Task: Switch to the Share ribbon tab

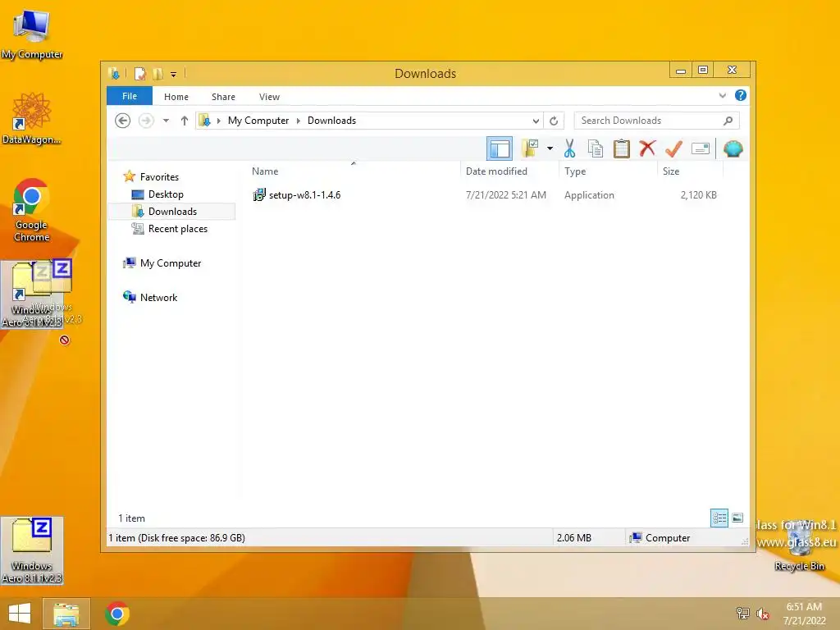Action: pyautogui.click(x=223, y=97)
